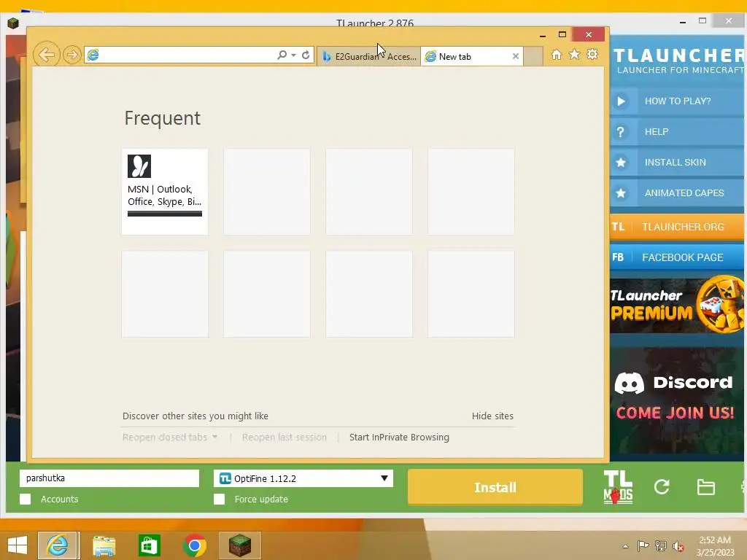Click the FB icon beside Facebook Page
The image size is (747, 560).
(x=619, y=257)
